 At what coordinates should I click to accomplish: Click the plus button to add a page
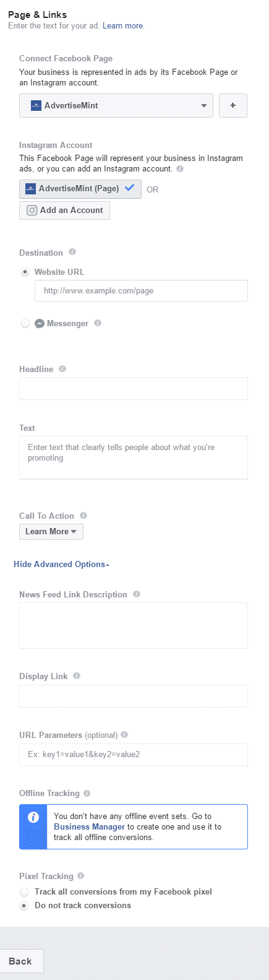[x=233, y=106]
